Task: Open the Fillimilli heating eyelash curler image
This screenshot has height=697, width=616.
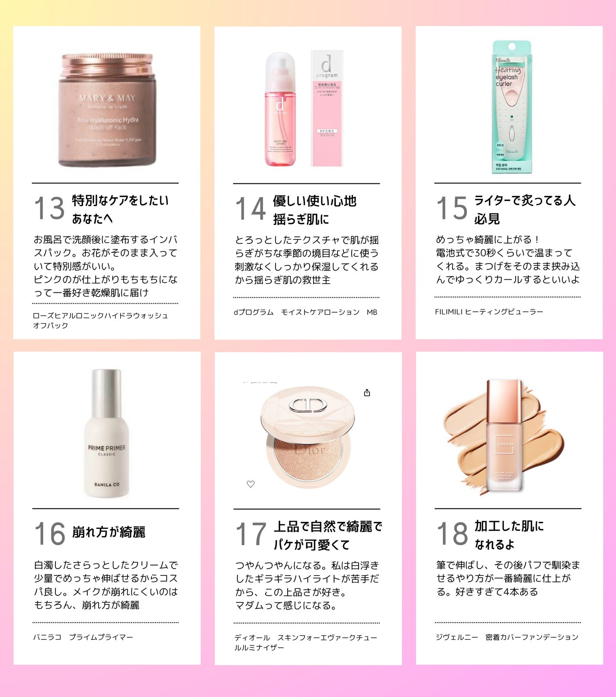Action: [x=512, y=107]
